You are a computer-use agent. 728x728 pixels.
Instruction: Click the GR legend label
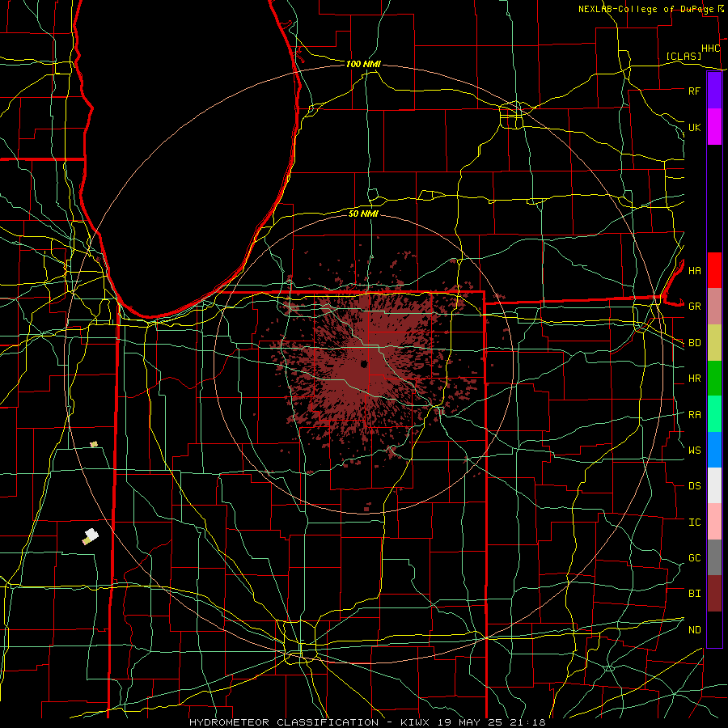(x=694, y=307)
